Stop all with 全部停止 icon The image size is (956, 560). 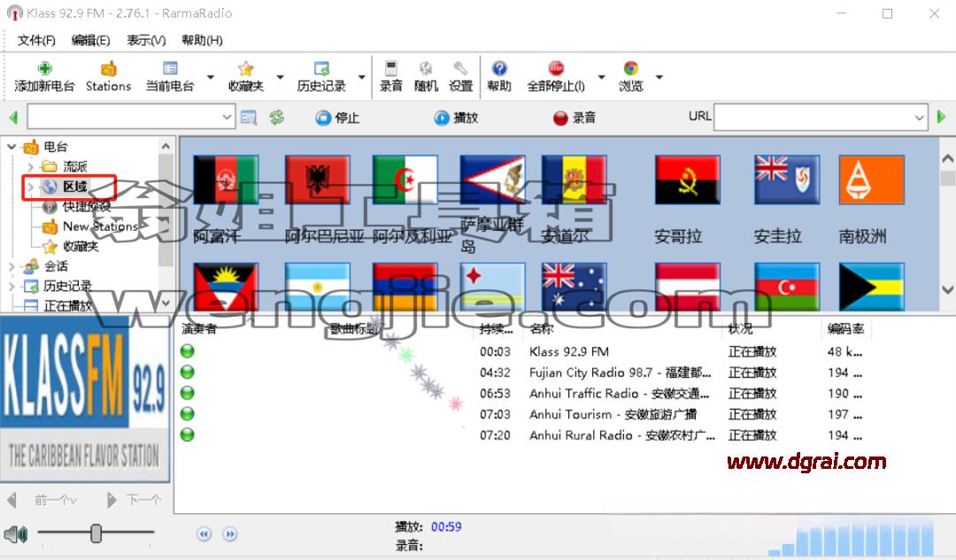[x=555, y=68]
